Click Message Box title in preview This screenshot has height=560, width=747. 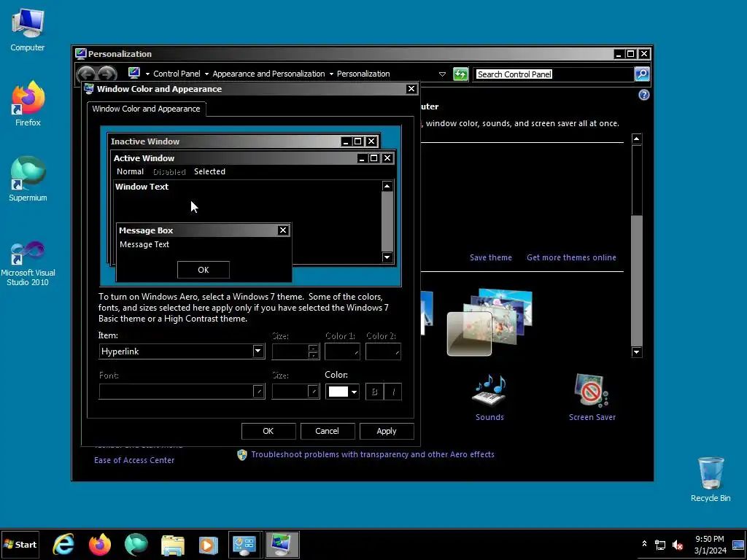146,230
